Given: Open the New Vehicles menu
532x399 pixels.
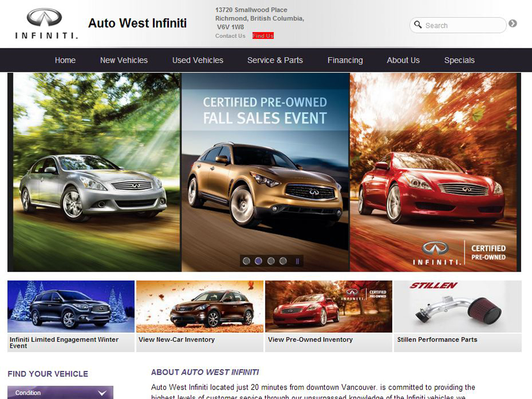Looking at the screenshot, I should (x=124, y=60).
